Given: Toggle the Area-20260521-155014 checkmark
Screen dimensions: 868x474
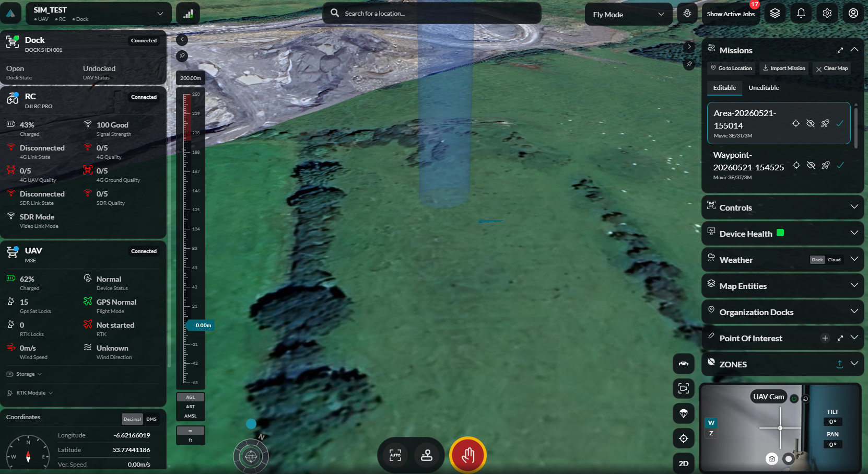Looking at the screenshot, I should 840,123.
